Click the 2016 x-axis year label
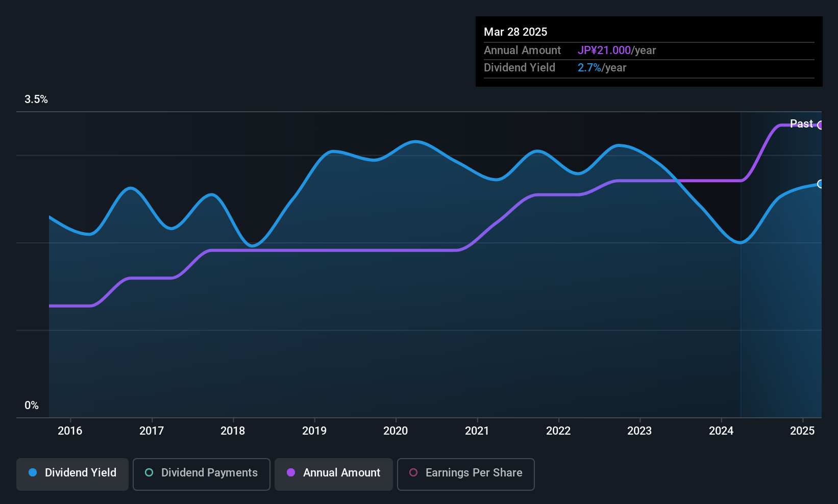 tap(70, 431)
